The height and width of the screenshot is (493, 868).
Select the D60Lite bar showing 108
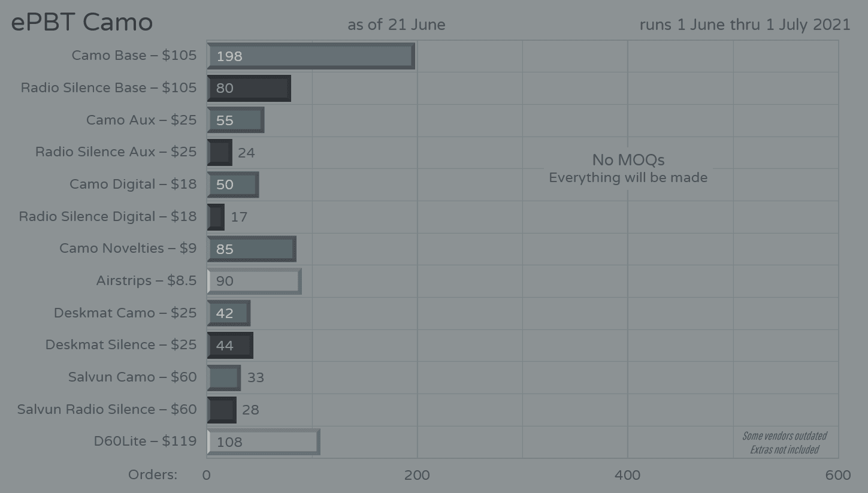pyautogui.click(x=264, y=442)
